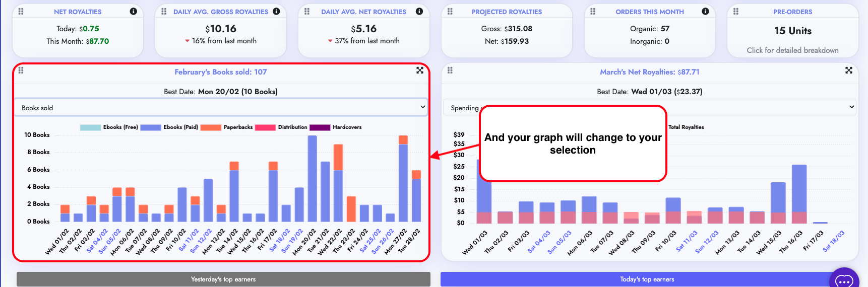Open the chat bubble support widget

pyautogui.click(x=844, y=280)
